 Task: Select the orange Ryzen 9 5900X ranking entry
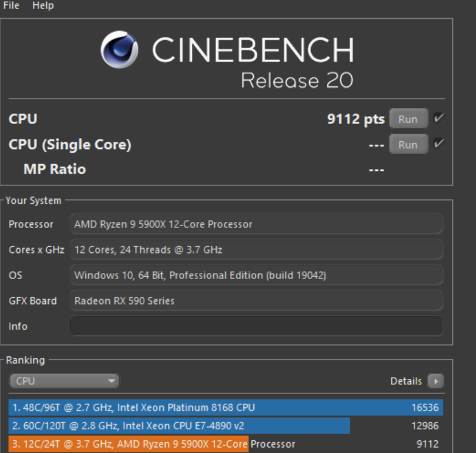(x=128, y=444)
